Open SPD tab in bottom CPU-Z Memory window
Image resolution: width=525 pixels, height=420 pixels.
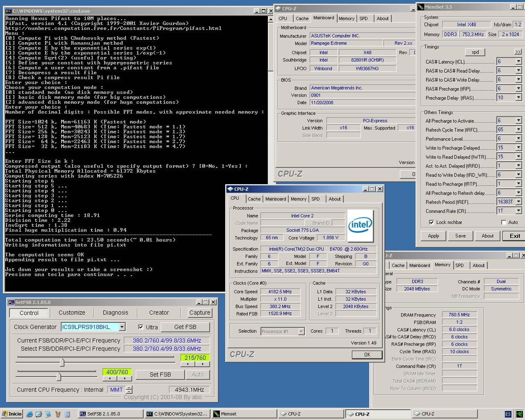(460, 265)
